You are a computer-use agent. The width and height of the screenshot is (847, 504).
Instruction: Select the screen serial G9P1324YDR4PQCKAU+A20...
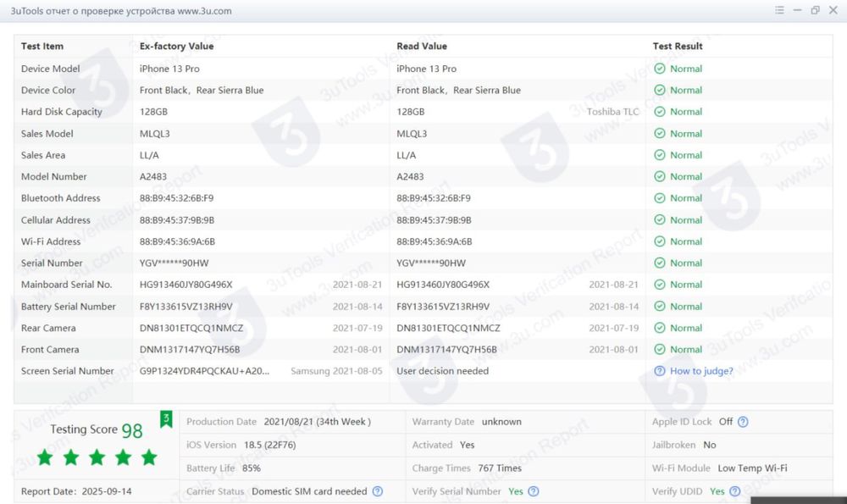204,371
